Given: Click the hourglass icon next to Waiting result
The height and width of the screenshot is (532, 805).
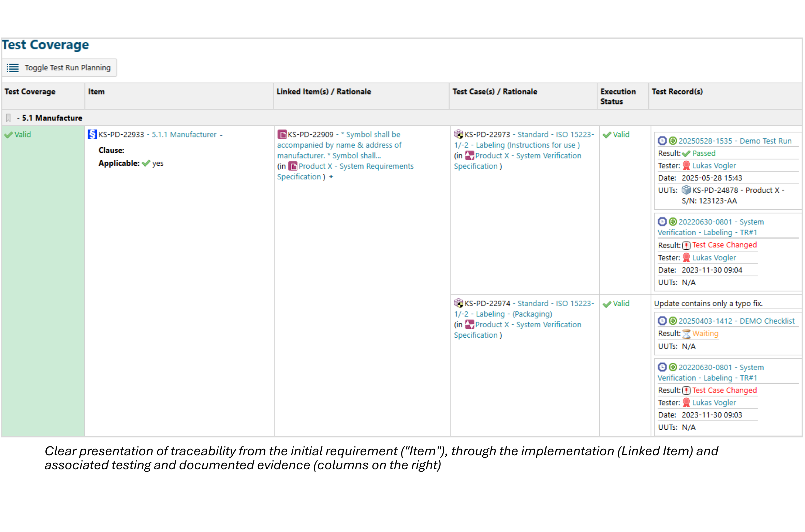Looking at the screenshot, I should point(687,334).
